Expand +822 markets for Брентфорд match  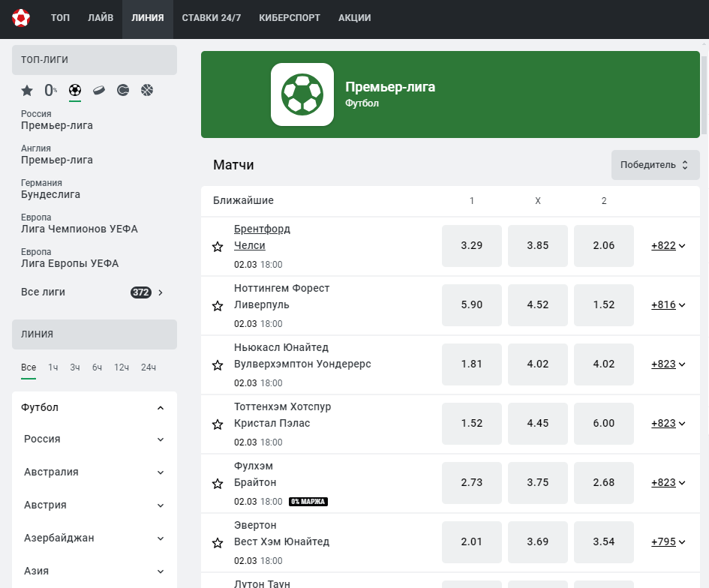click(x=668, y=245)
